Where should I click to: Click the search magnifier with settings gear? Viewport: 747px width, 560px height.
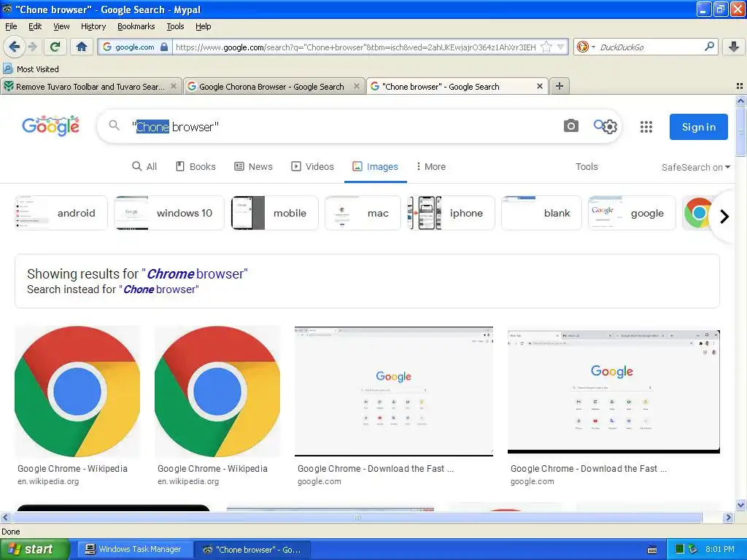coord(605,125)
